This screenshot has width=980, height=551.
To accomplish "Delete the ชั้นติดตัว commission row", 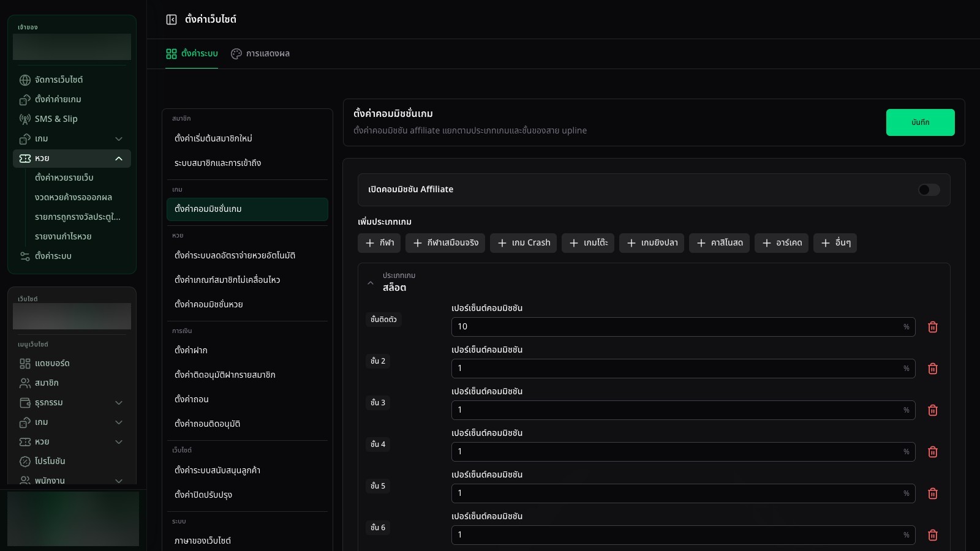I will coord(933,327).
